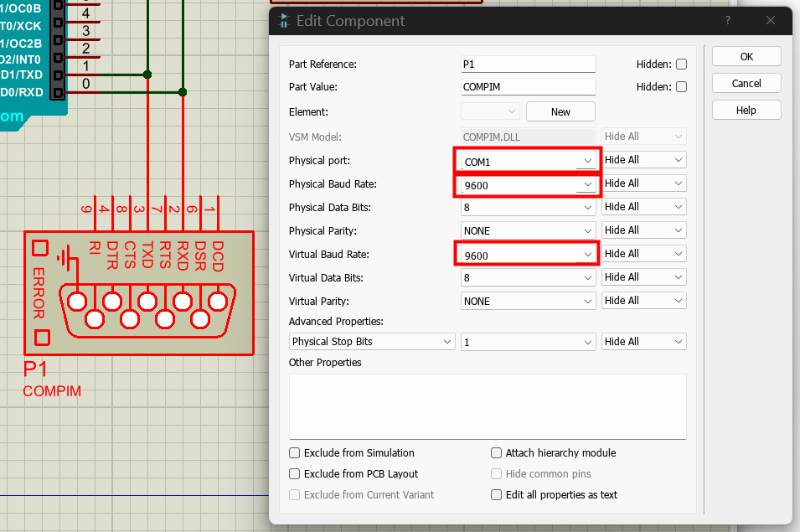Tick the Attach hierarchy module checkbox
This screenshot has height=532, width=800.
(x=497, y=452)
